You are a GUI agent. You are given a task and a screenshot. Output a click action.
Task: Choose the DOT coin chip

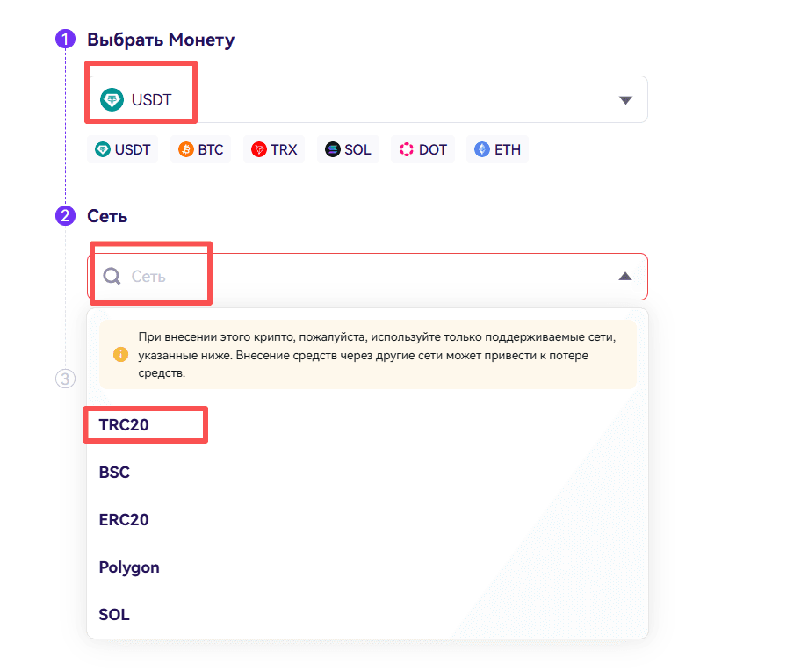[x=423, y=149]
